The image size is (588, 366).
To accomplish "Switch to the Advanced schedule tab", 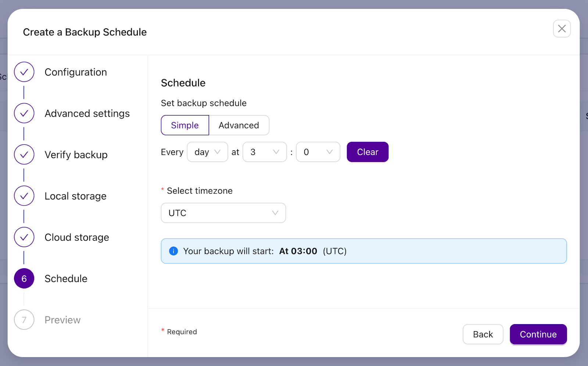I will tap(239, 125).
